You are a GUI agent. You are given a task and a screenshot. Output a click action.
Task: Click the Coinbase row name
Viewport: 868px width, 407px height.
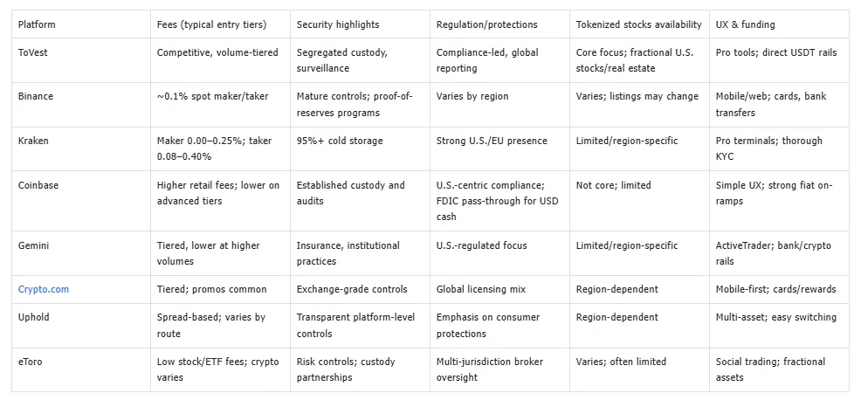(x=39, y=185)
